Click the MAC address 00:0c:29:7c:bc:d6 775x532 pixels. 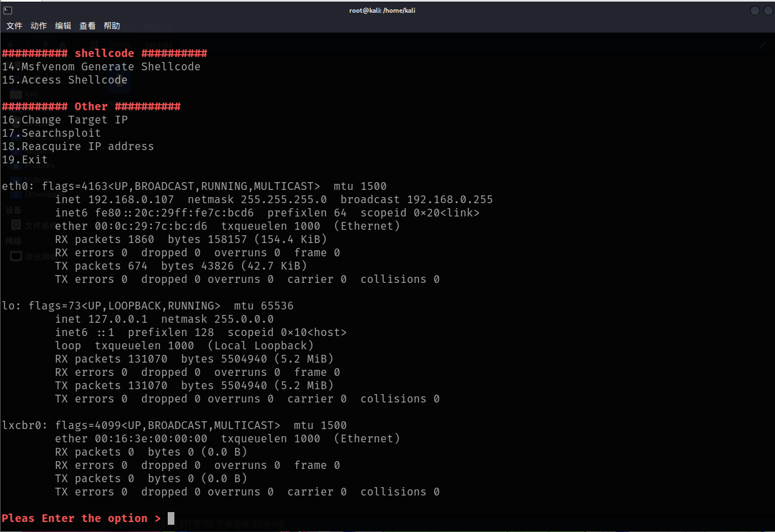point(151,226)
